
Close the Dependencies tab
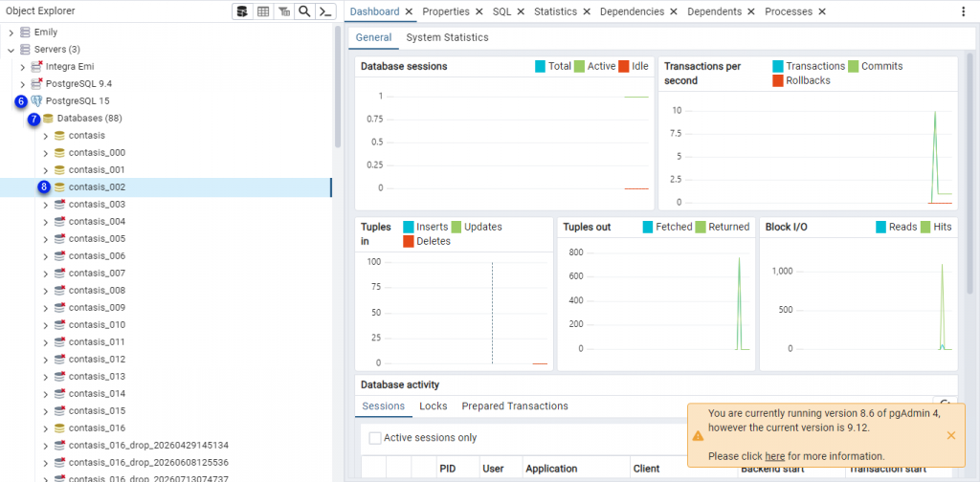[x=674, y=11]
